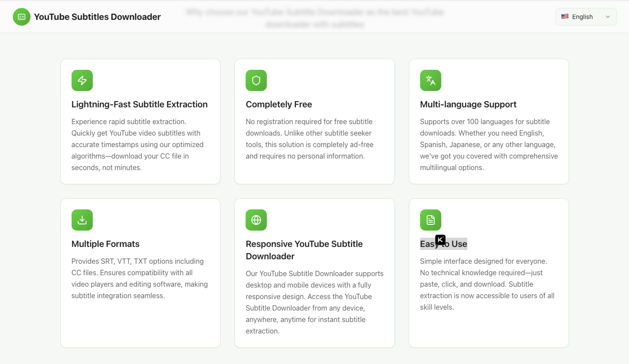The image size is (629, 364).
Task: Click the document icon above Easy to Use
Action: (431, 220)
